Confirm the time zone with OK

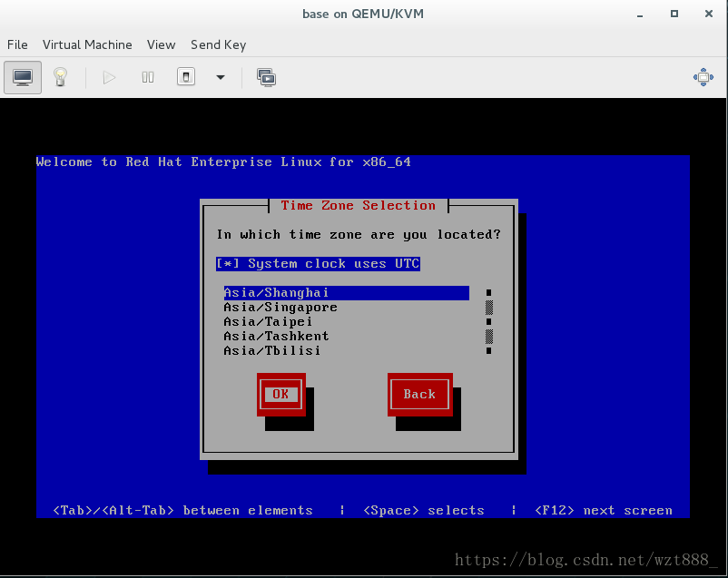pos(280,395)
